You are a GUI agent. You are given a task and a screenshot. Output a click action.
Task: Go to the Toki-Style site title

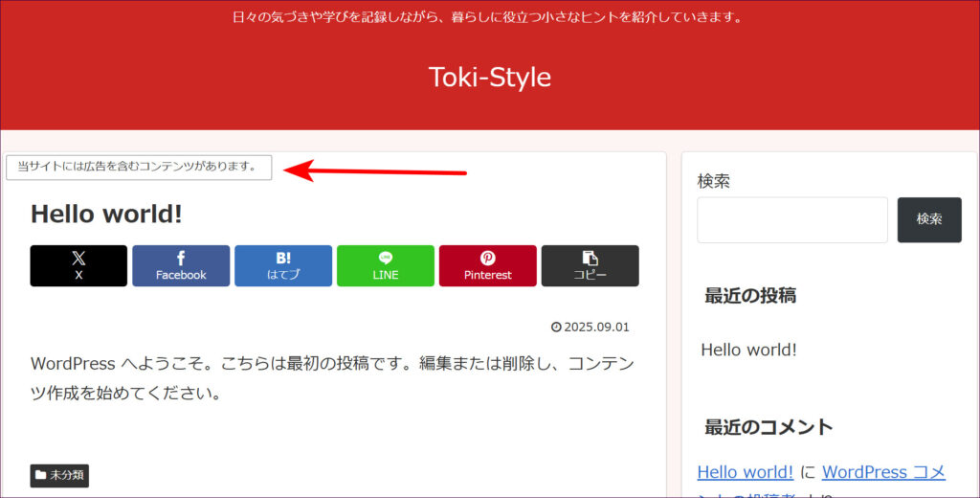[x=489, y=77]
